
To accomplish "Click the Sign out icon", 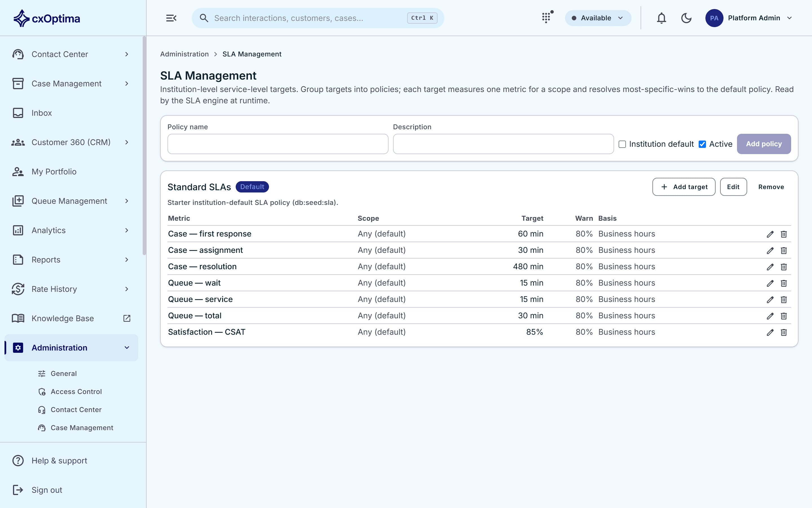I will coord(18,490).
